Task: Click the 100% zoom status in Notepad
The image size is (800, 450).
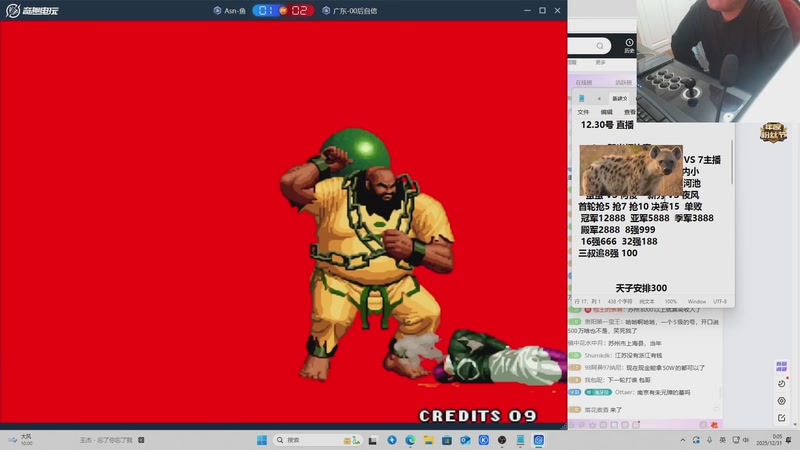Action: tap(670, 302)
